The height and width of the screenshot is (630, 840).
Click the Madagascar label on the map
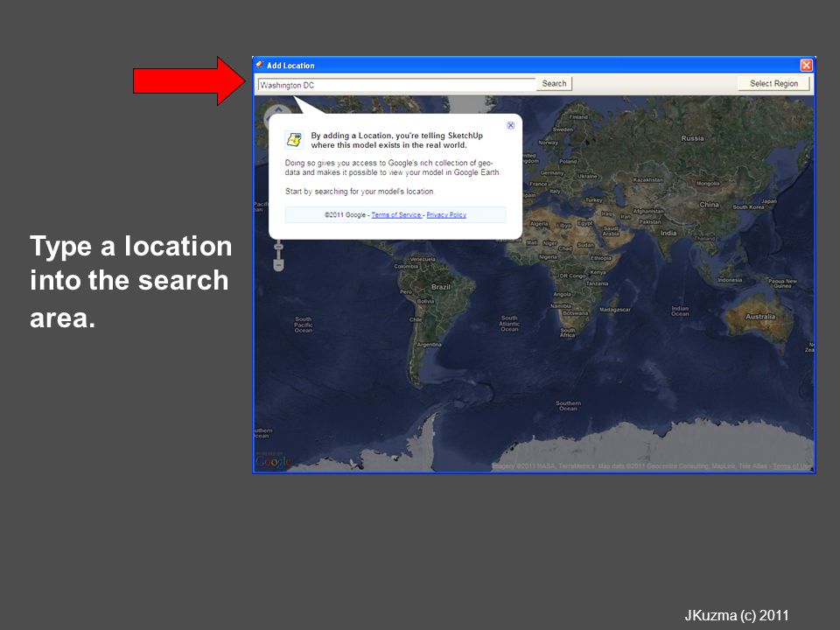615,310
